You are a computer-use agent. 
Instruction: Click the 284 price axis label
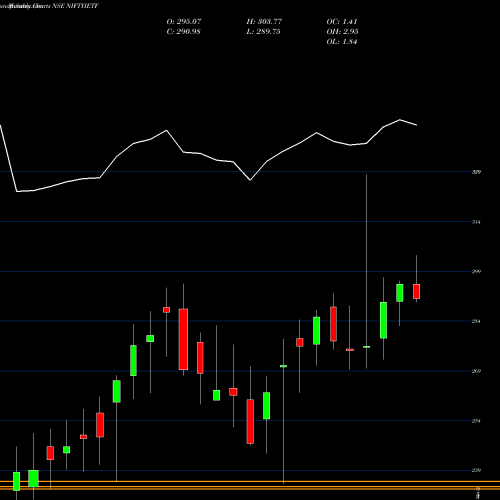coord(476,321)
